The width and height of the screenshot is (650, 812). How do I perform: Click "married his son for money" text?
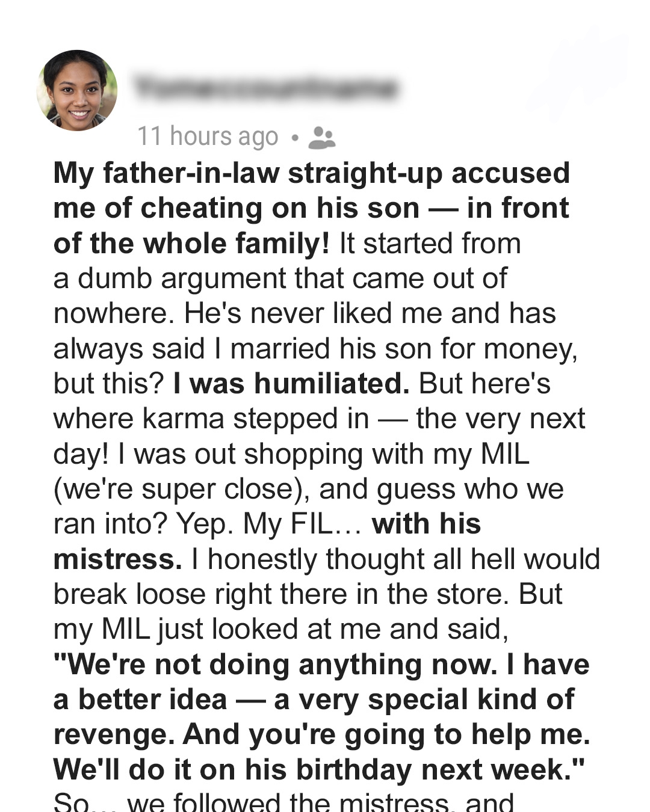click(x=400, y=348)
